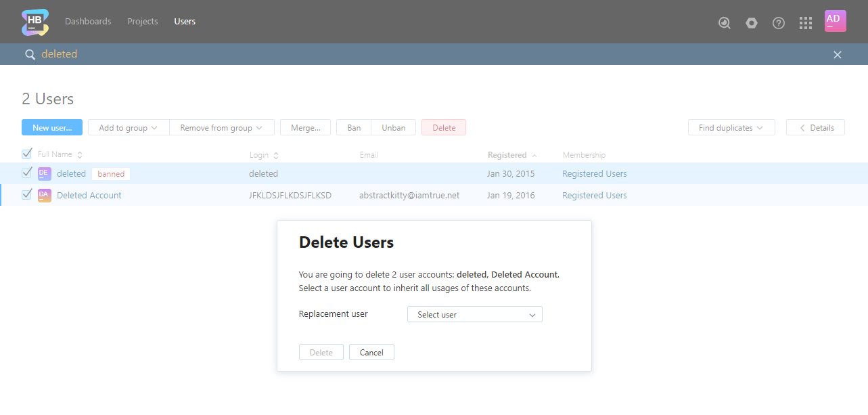Uncheck the row checkbox for deleted user

pyautogui.click(x=26, y=173)
